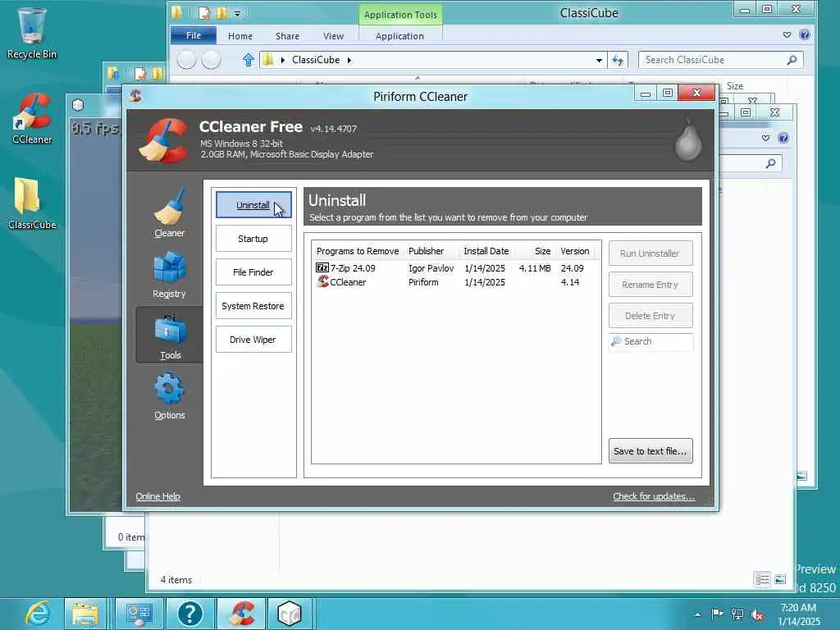Screen dimensions: 840x630
Task: Launch Internet Explorer from the taskbar
Action: coord(38,614)
